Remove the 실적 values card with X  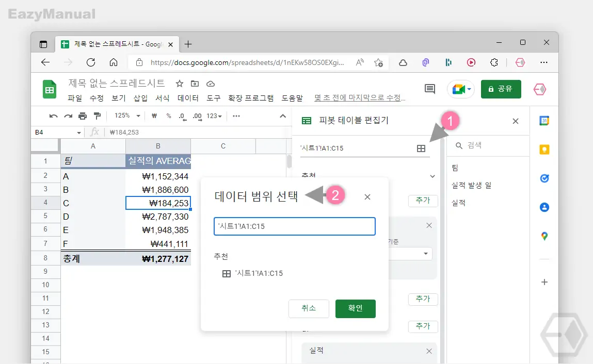coord(429,351)
